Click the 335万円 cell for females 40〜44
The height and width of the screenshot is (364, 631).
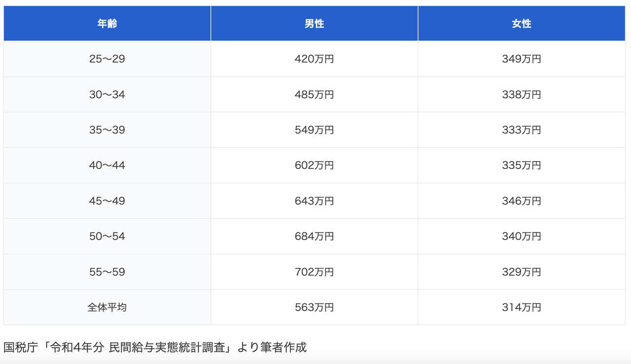(x=522, y=165)
